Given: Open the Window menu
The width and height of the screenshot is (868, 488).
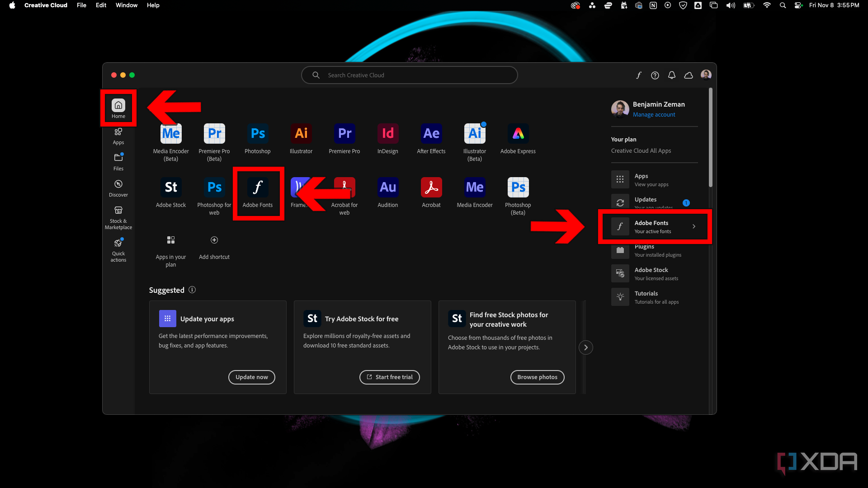Looking at the screenshot, I should click(x=127, y=5).
